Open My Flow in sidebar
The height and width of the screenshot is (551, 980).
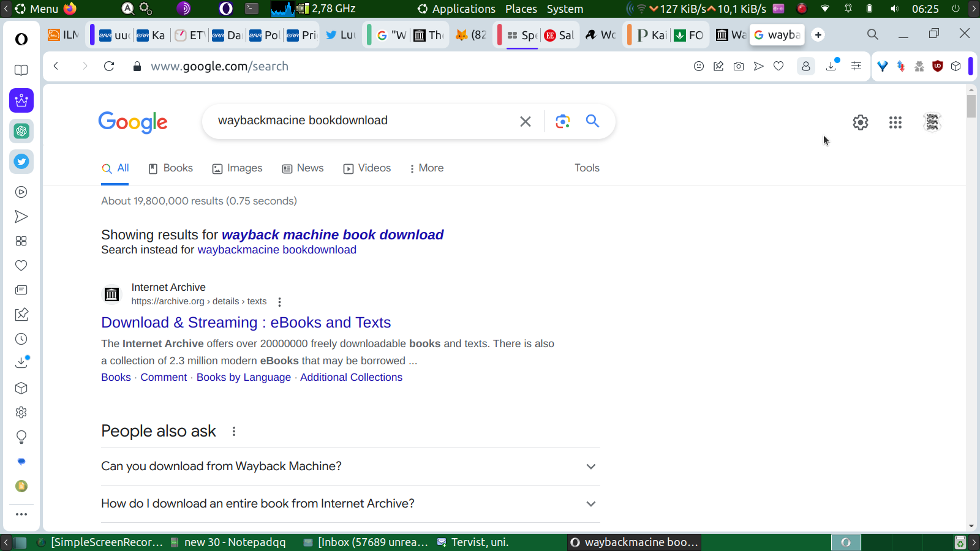pos(21,217)
